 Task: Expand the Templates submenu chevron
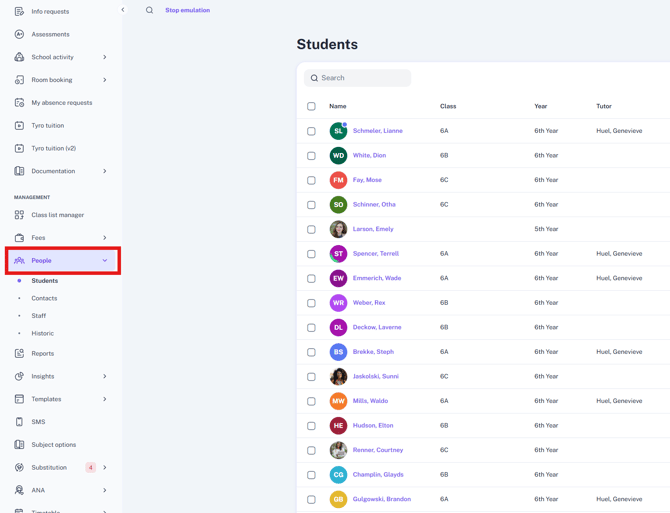105,399
